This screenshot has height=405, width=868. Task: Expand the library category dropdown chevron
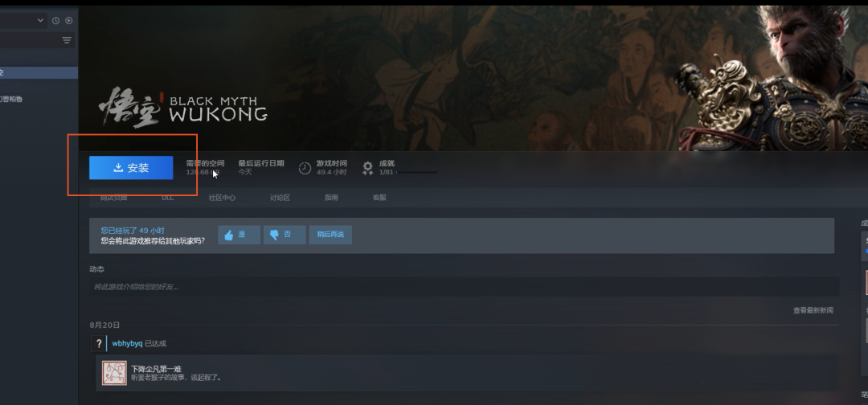point(40,20)
